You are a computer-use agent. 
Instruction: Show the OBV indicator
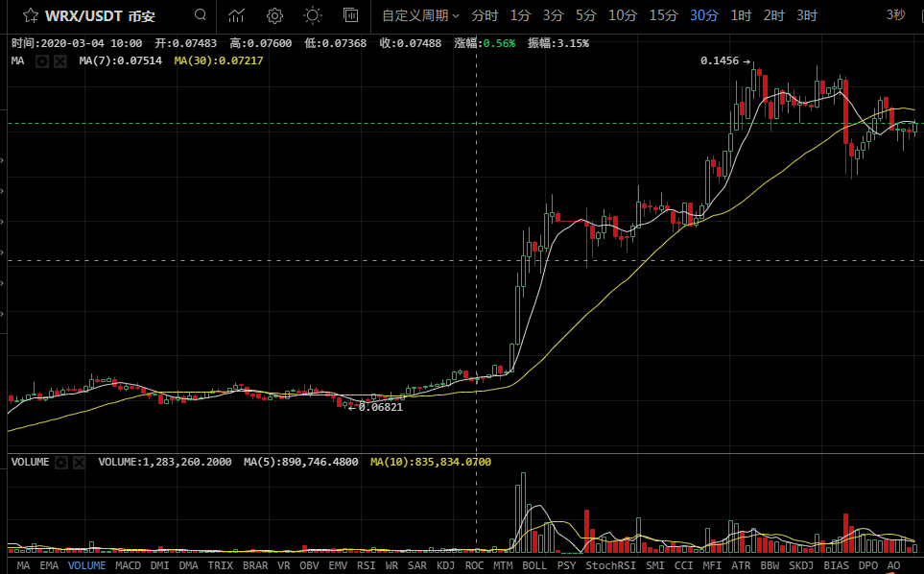click(x=309, y=565)
